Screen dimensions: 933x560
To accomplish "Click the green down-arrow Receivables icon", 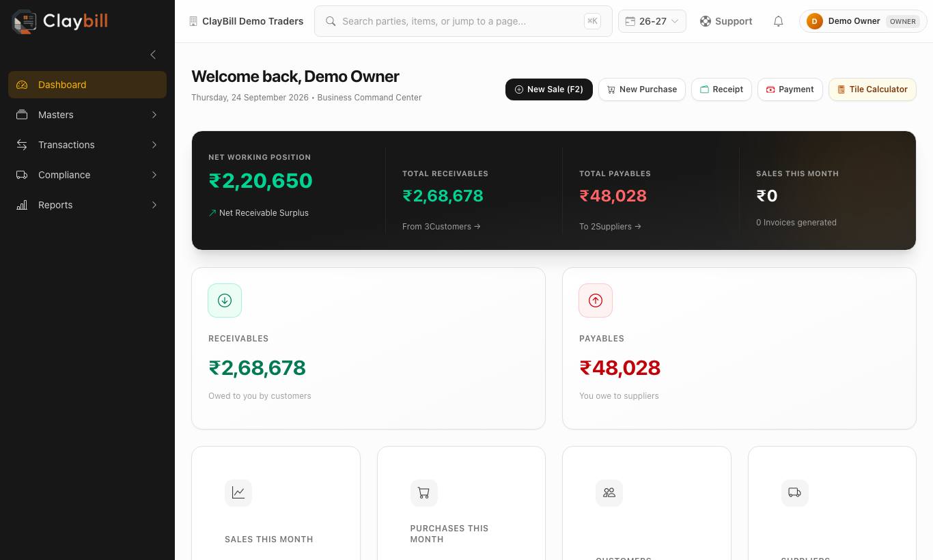I will pyautogui.click(x=225, y=300).
